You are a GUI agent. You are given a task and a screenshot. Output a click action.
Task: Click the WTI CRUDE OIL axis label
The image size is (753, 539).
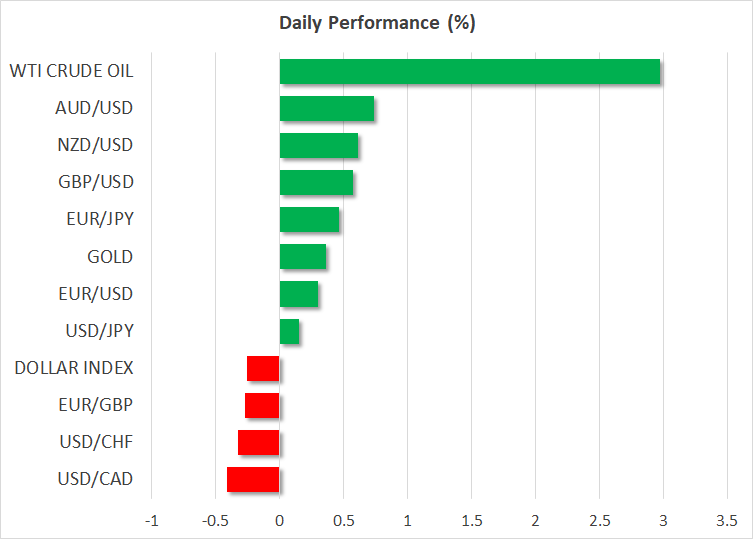pos(71,71)
